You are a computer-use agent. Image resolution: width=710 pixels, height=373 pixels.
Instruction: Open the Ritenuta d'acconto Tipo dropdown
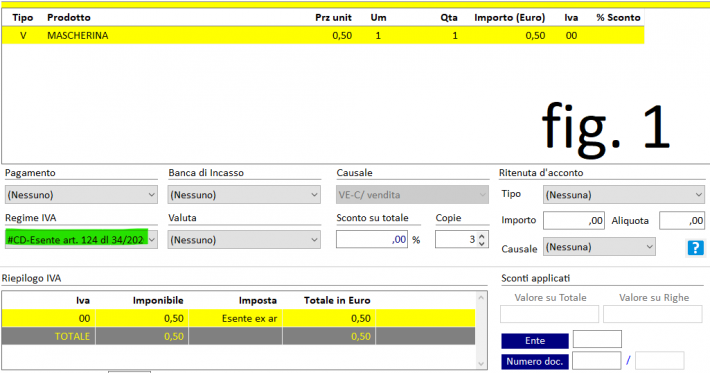point(624,195)
